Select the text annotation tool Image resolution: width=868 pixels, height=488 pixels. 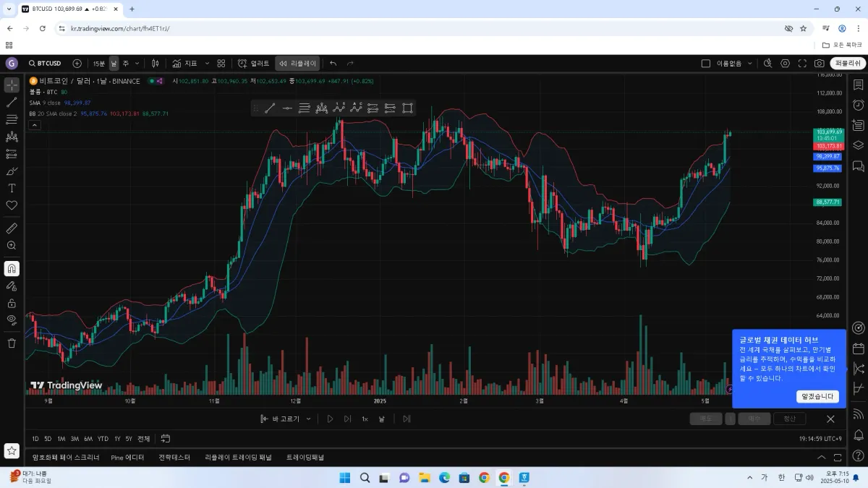[12, 188]
